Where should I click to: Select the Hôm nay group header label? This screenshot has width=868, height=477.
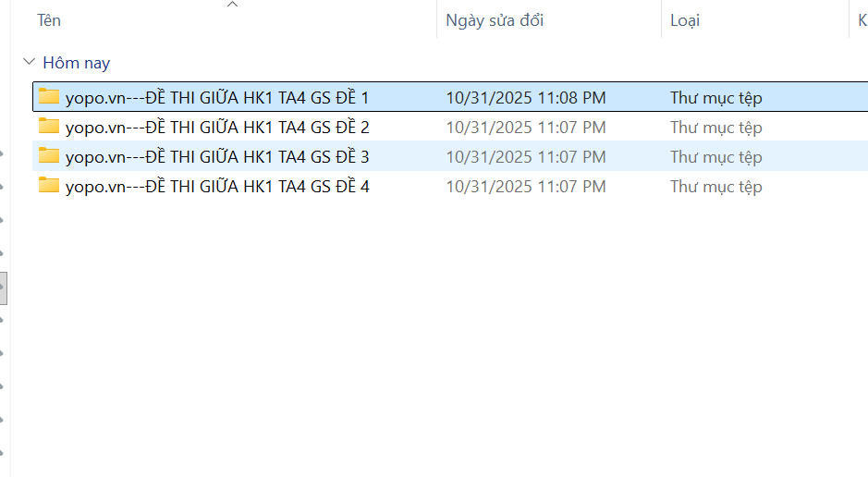point(76,63)
